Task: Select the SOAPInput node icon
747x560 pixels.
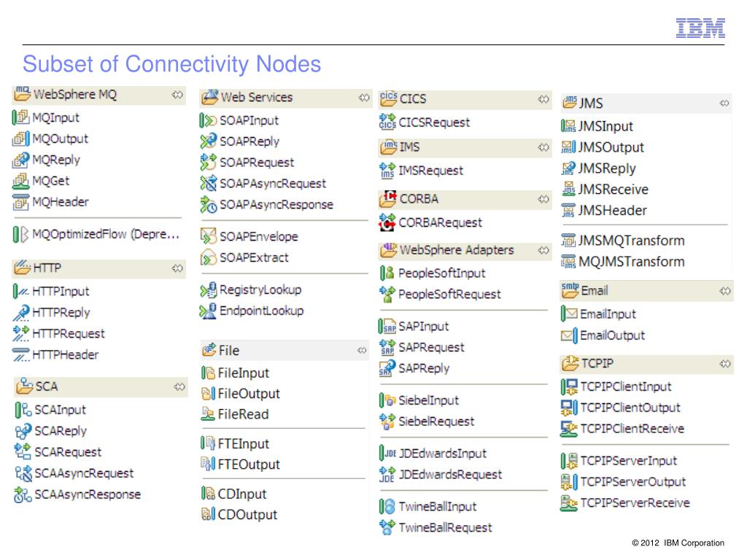Action: [x=208, y=120]
